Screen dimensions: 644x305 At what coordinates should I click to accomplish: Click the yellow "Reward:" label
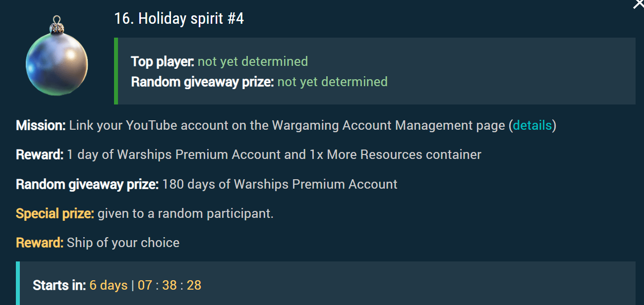coord(40,243)
